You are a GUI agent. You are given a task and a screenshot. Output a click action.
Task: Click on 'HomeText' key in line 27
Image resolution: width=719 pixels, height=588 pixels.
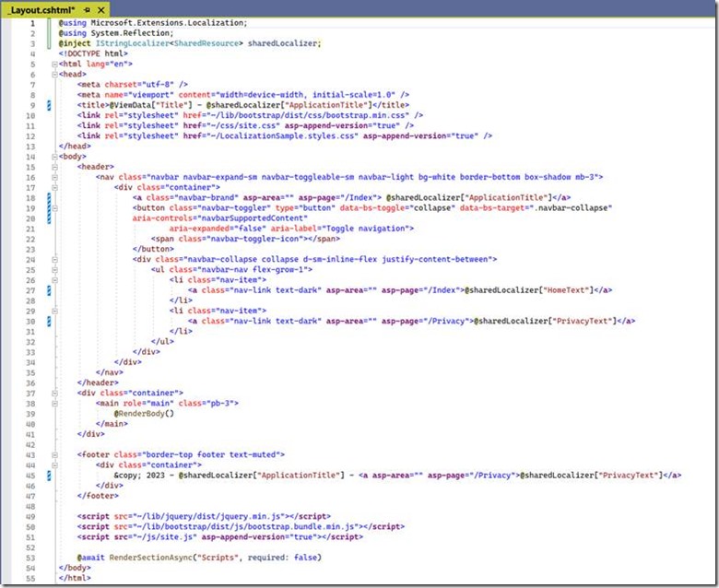[566, 290]
